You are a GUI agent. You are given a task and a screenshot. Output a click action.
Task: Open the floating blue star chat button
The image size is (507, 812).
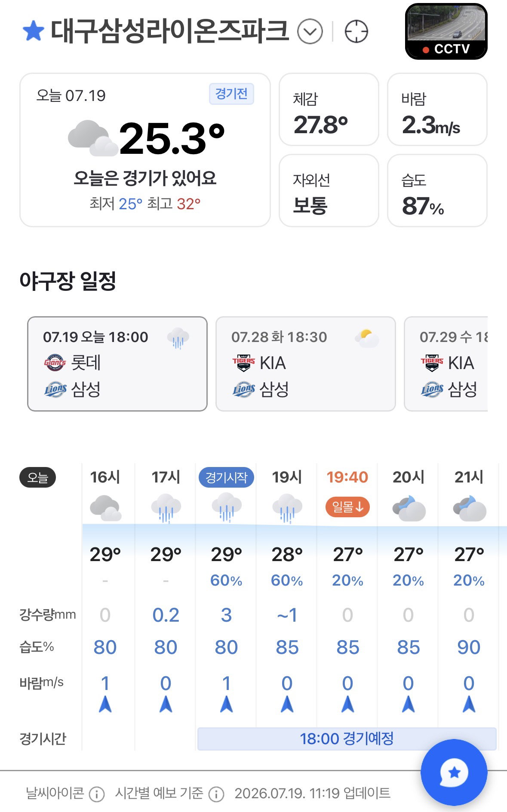coord(454,772)
